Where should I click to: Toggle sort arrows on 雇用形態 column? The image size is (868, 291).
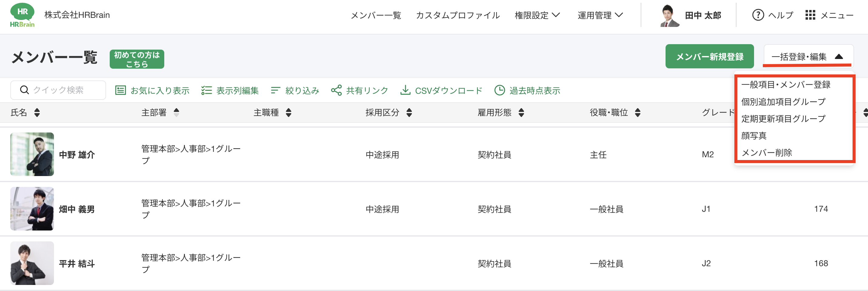[521, 113]
